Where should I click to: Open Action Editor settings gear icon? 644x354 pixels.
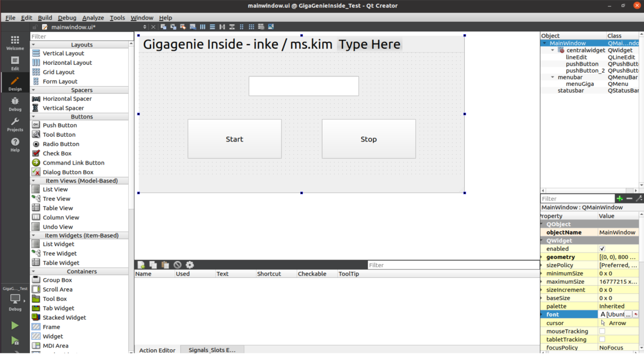coord(190,265)
